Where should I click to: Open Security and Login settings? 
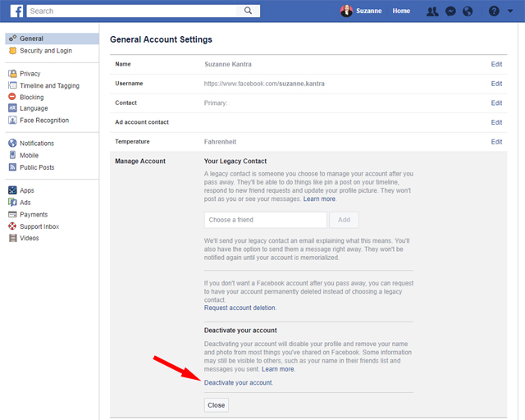(45, 51)
